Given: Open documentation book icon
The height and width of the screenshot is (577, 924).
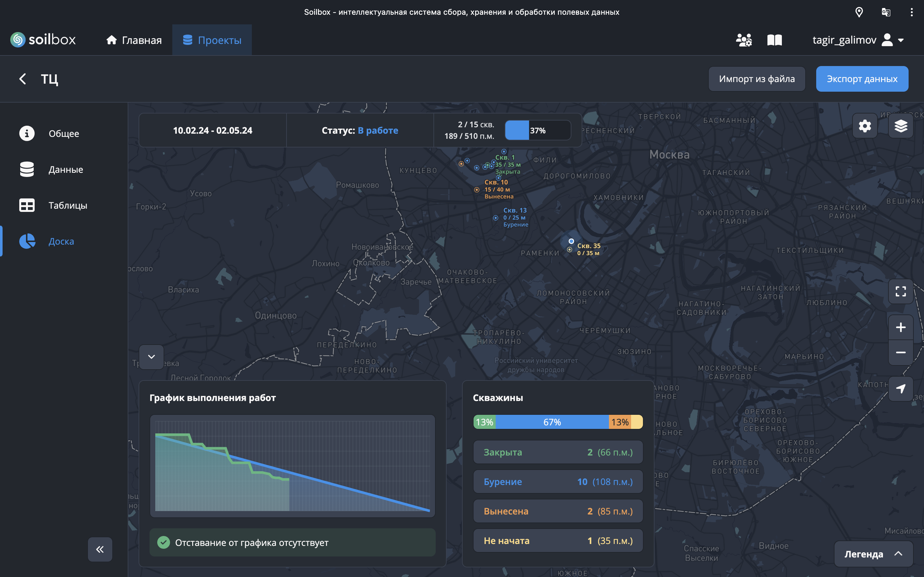Looking at the screenshot, I should point(774,40).
